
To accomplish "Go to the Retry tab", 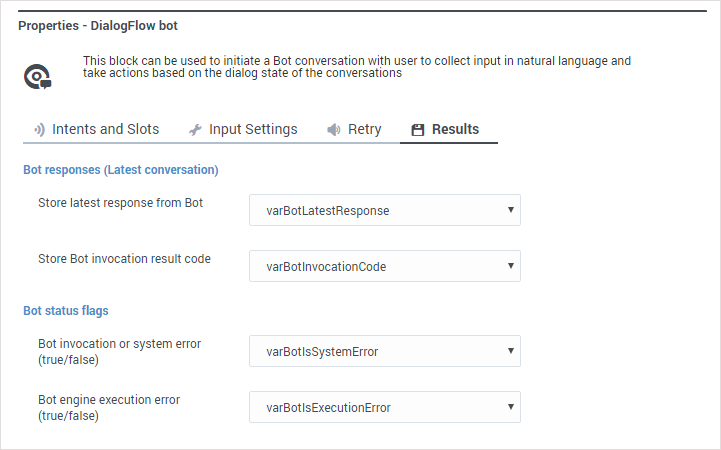I will coord(364,129).
